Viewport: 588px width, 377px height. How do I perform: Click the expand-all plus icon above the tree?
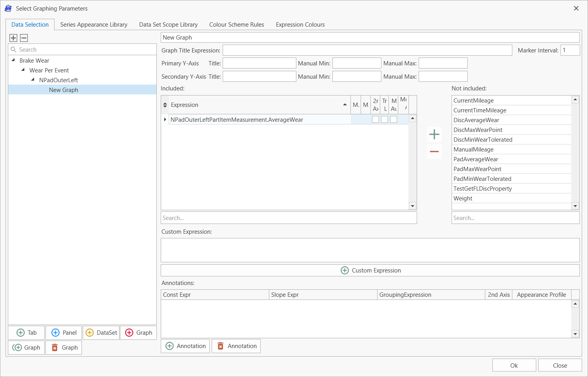click(13, 38)
